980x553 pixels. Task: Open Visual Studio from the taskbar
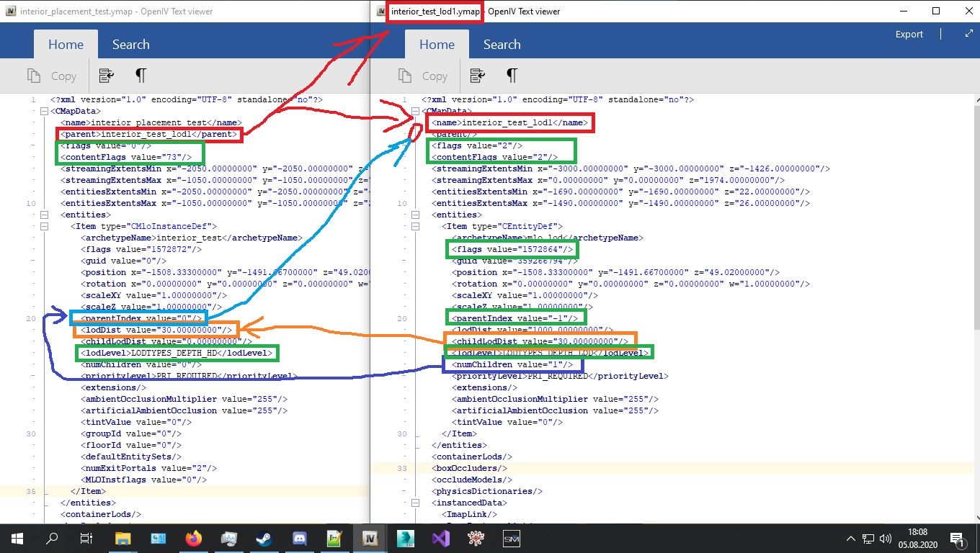(x=441, y=538)
